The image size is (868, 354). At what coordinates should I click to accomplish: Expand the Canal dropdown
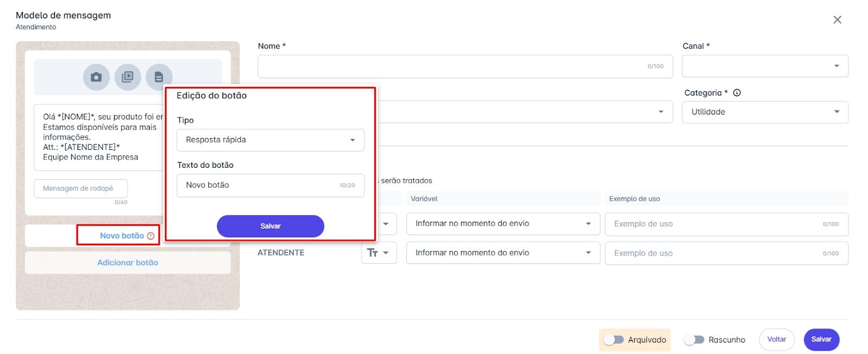point(765,66)
